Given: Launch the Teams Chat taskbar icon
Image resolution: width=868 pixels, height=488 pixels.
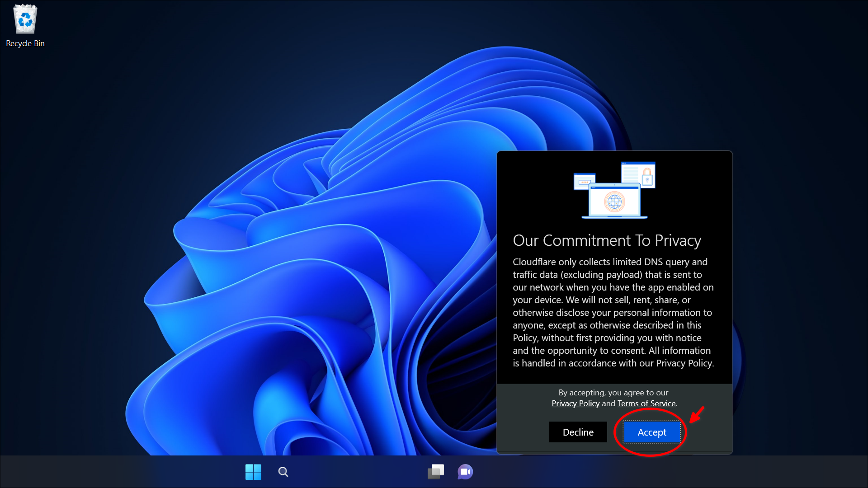Looking at the screenshot, I should [x=465, y=472].
